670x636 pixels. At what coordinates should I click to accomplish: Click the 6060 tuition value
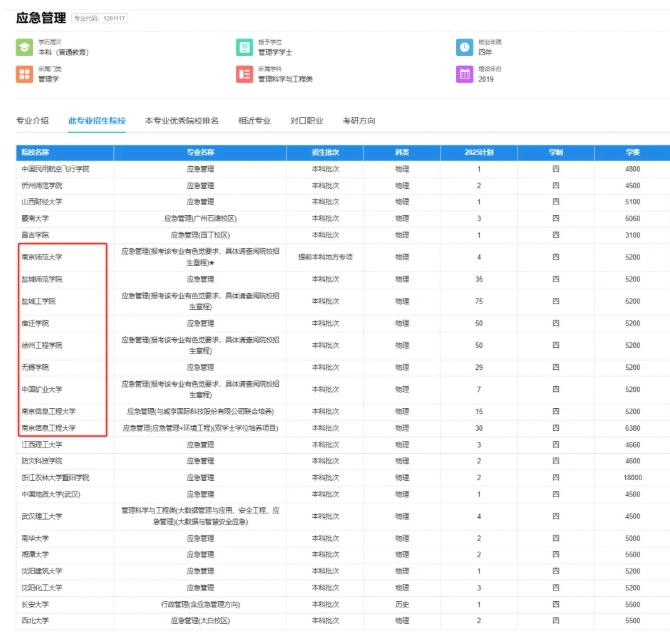click(633, 218)
